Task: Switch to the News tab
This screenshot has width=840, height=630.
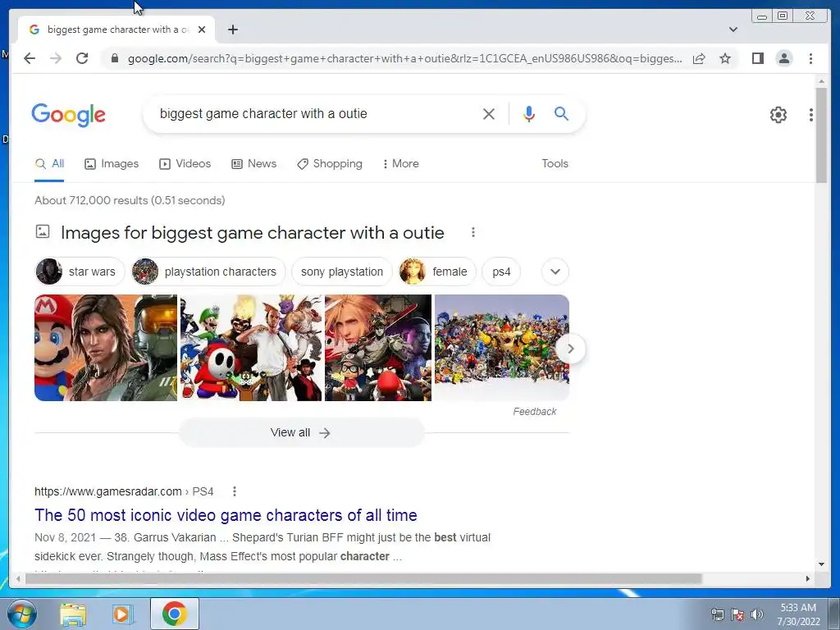Action: (254, 164)
